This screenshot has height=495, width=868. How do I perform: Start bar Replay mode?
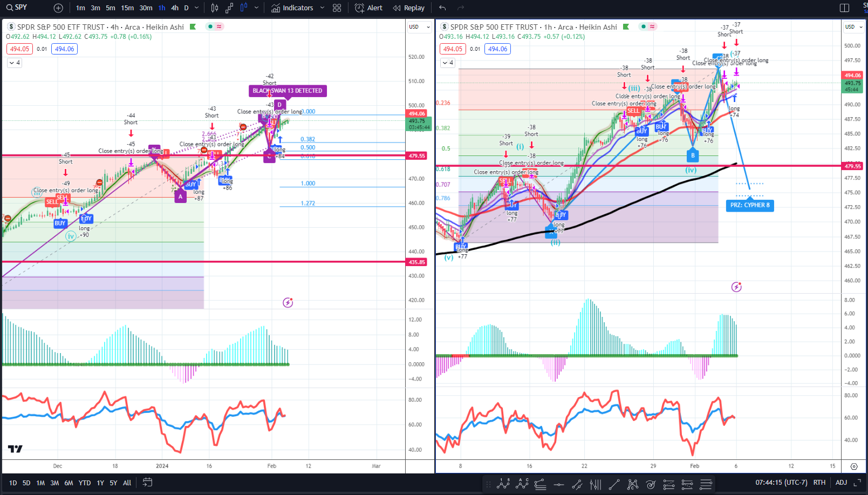[409, 8]
